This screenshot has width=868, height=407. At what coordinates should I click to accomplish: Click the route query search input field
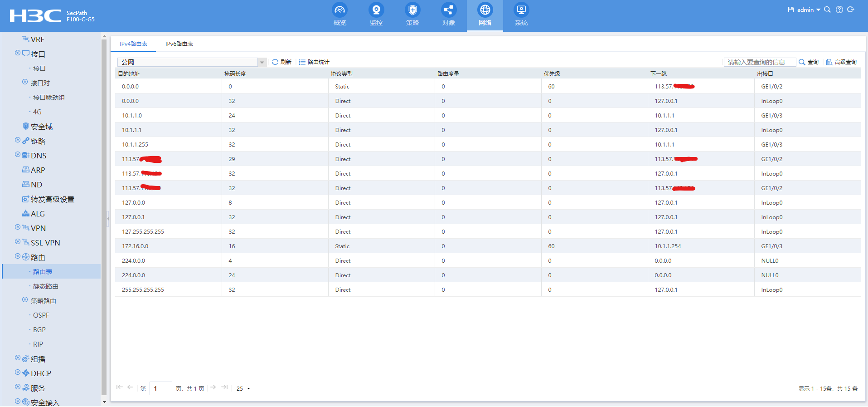point(759,62)
